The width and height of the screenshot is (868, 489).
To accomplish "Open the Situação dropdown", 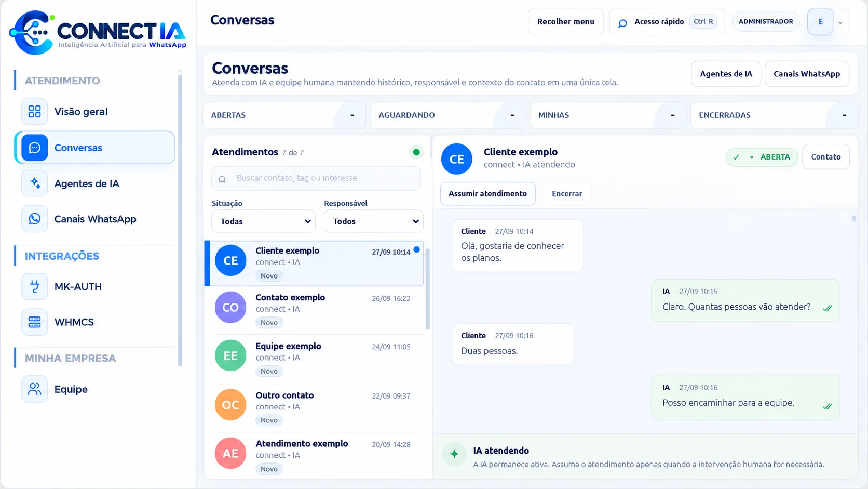I will (263, 221).
